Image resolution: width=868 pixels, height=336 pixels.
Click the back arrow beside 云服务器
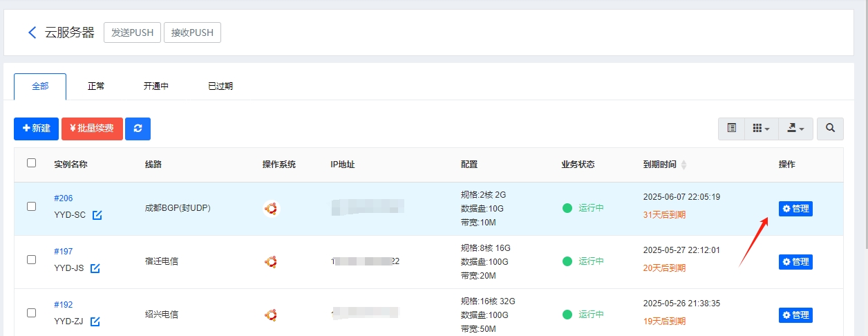click(32, 32)
